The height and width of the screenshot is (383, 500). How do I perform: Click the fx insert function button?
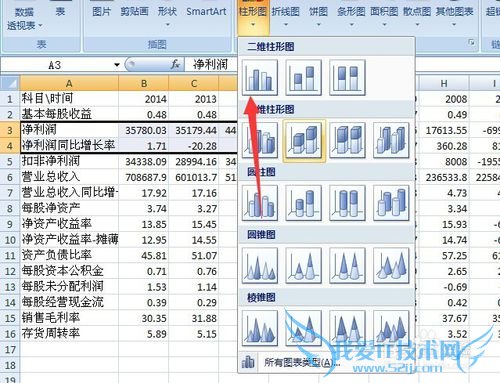175,64
